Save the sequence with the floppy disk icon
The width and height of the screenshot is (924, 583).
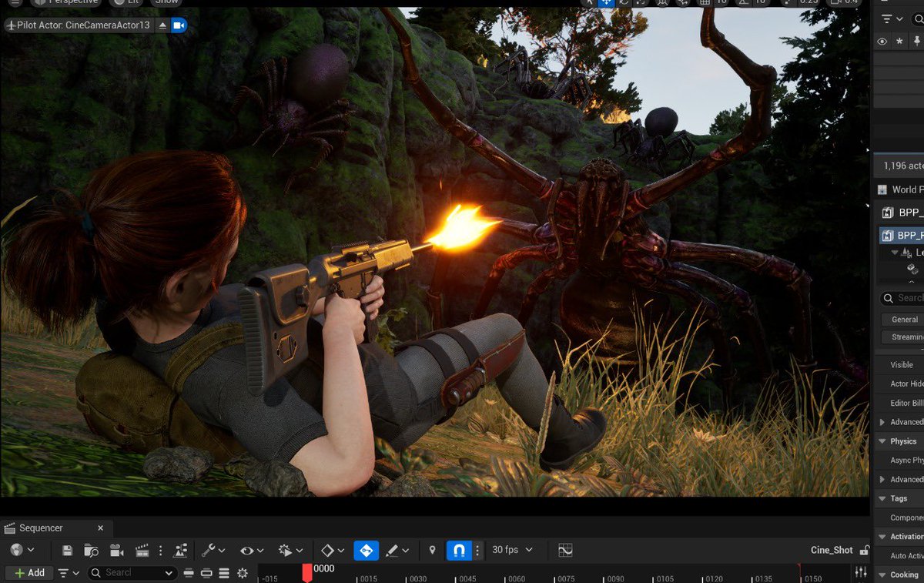coord(68,551)
